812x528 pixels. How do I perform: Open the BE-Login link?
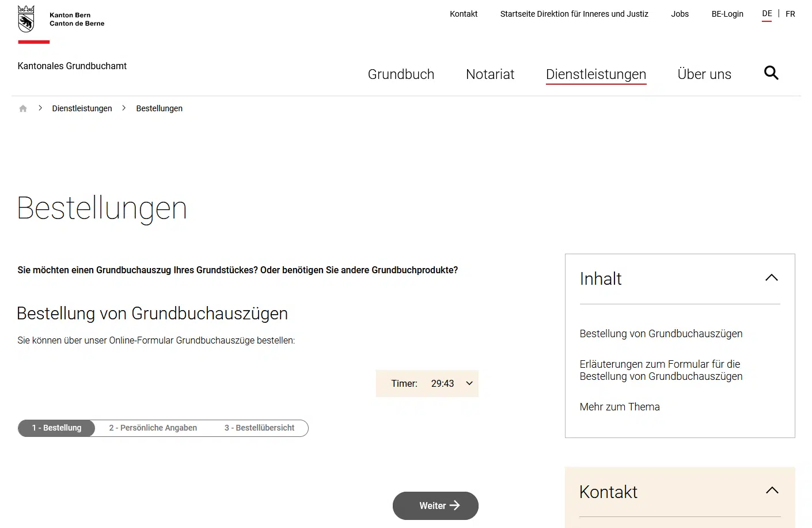click(727, 14)
